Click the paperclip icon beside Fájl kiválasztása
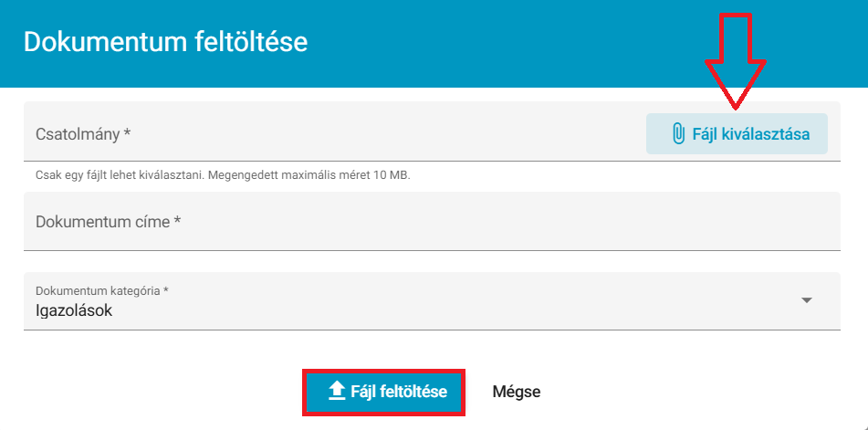Viewport: 868px width, 430px height. coord(677,134)
